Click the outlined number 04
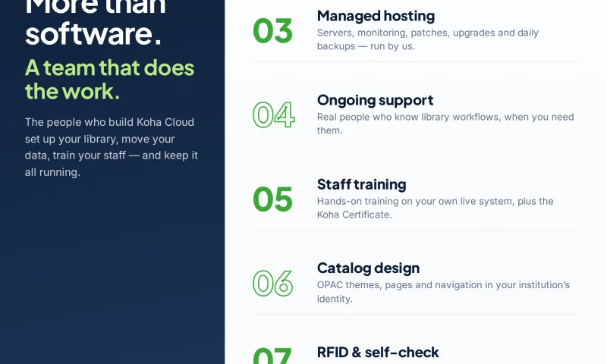 point(273,115)
